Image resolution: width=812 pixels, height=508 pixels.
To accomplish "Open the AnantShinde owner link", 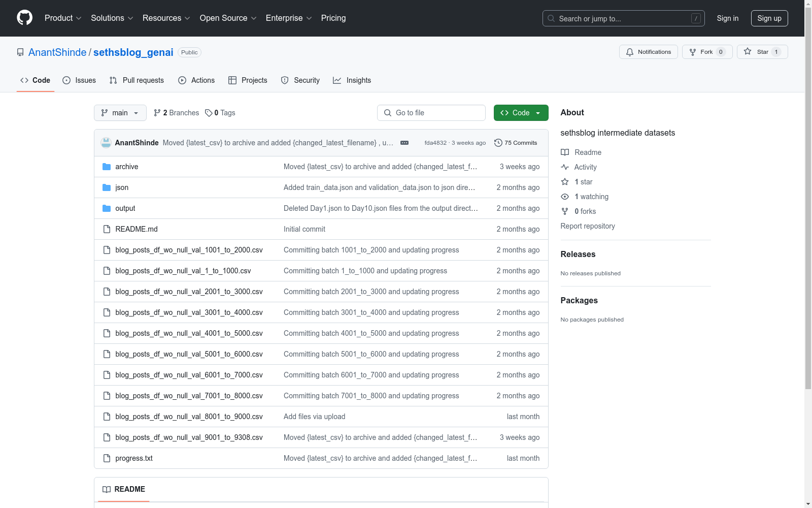I will tap(57, 52).
